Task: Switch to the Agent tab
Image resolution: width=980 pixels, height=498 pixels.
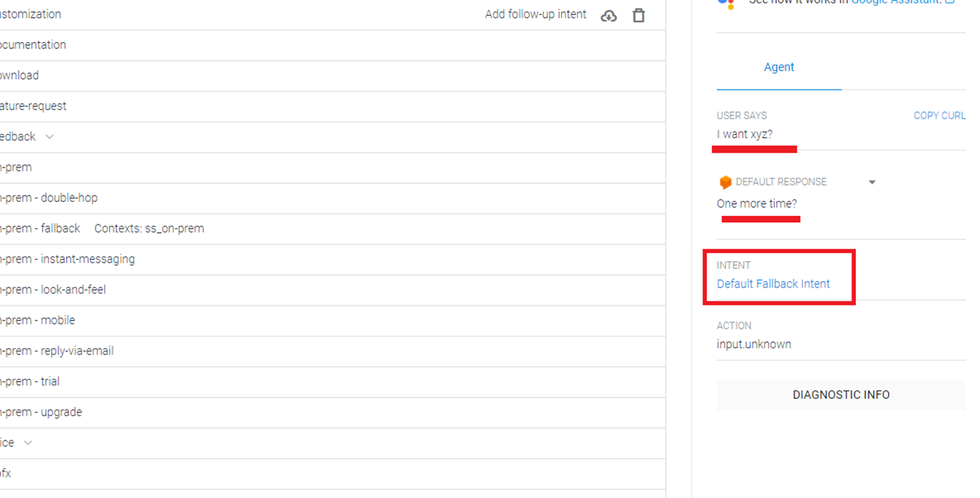Action: pos(779,68)
